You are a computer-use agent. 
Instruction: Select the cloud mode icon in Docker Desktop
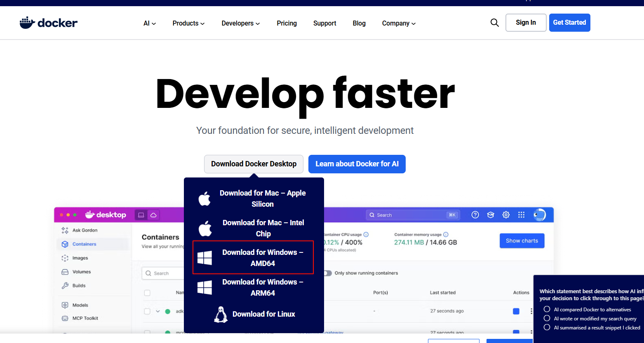tap(153, 215)
